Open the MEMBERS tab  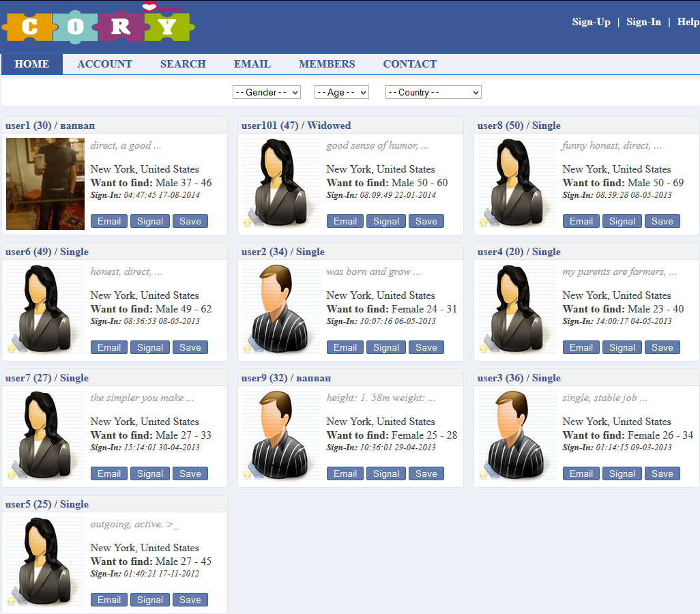pyautogui.click(x=327, y=64)
